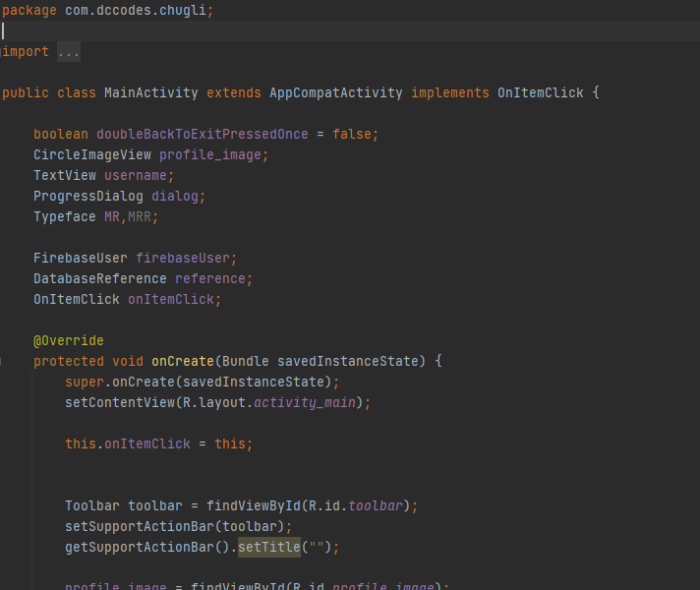The width and height of the screenshot is (700, 590).
Task: Click the doubleBackToExitPressedOnce field
Action: pyautogui.click(x=203, y=134)
